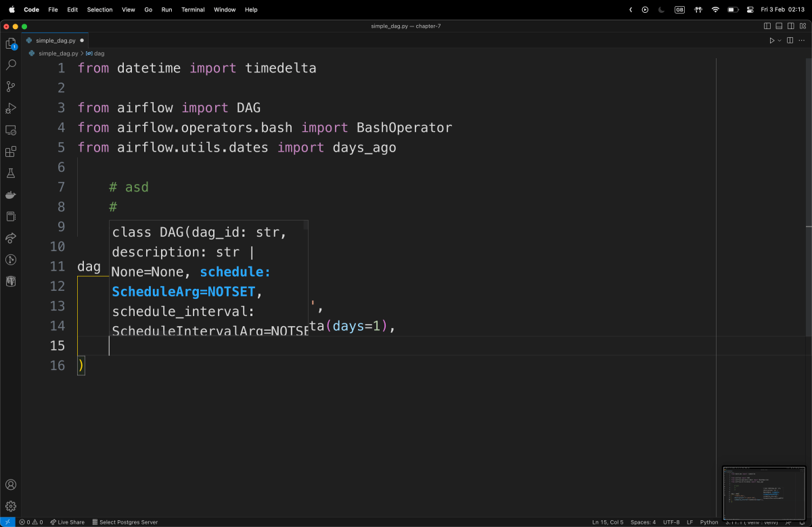
Task: Run the Python file with play button
Action: click(x=771, y=41)
